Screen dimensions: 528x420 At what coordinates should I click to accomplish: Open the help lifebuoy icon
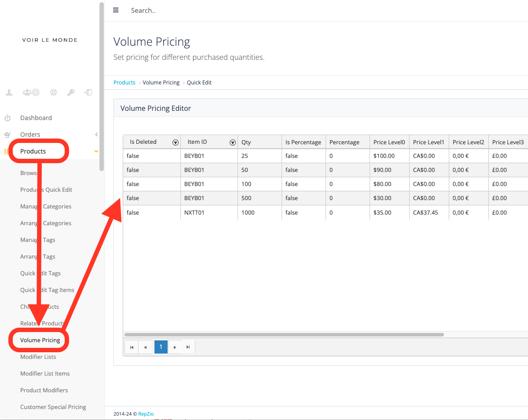(x=54, y=92)
